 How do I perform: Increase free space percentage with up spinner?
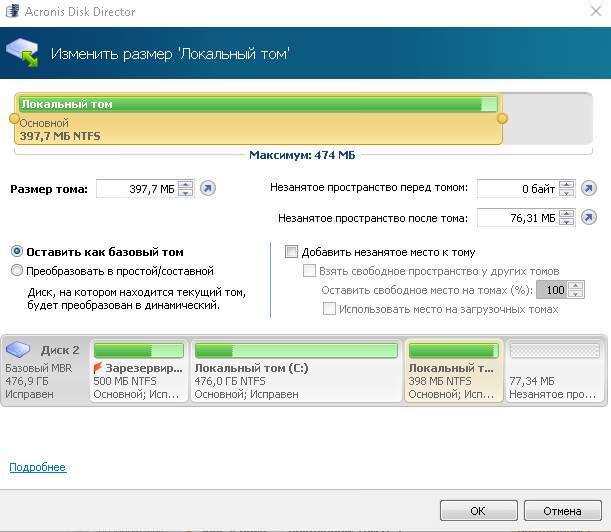click(576, 286)
